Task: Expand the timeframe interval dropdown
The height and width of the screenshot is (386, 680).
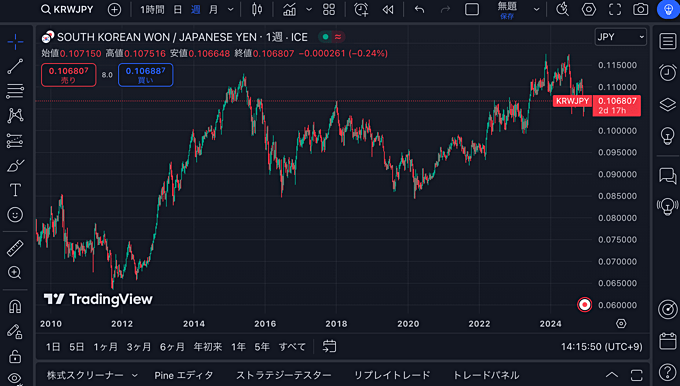Action: tap(231, 9)
